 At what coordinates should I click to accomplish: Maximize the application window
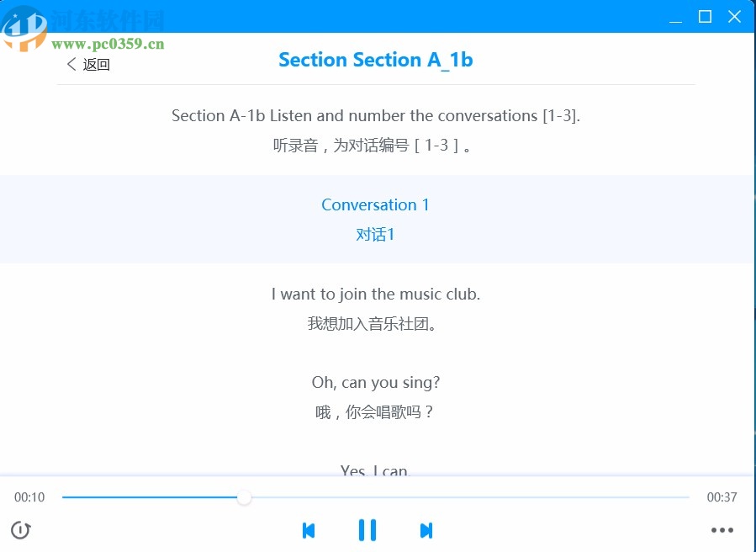(705, 17)
